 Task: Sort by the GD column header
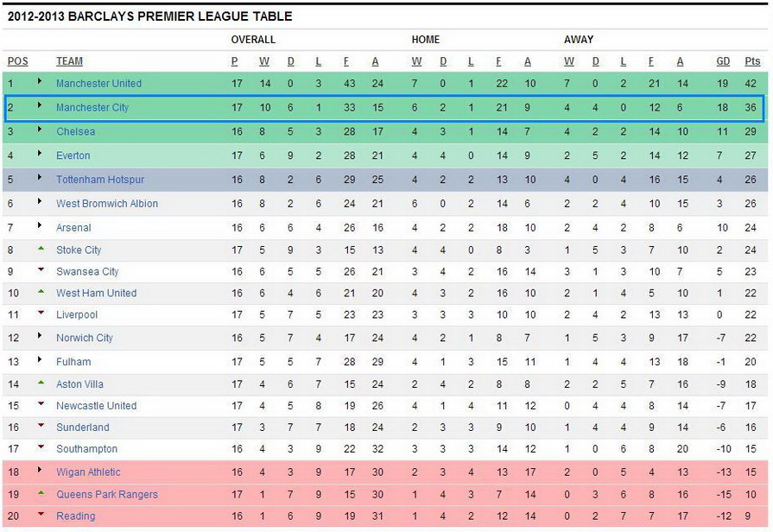(x=723, y=61)
